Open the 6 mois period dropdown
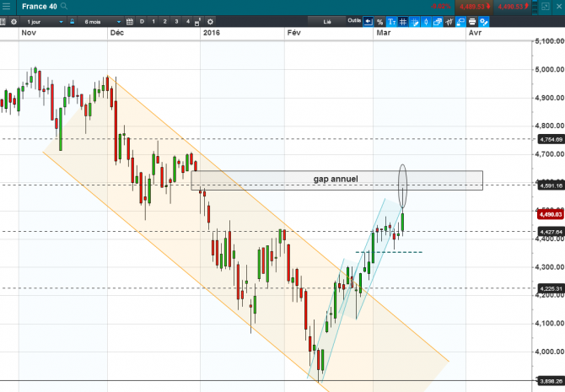The image size is (565, 392). tap(102, 22)
